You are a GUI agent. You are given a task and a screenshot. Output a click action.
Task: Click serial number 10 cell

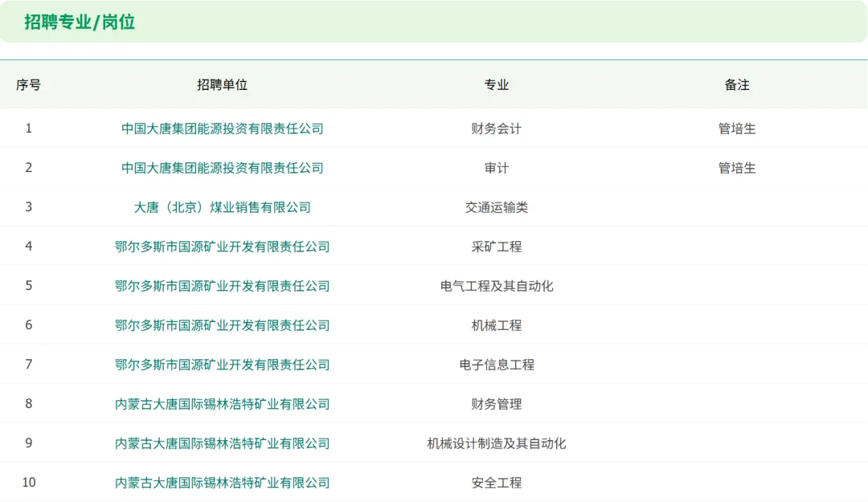(x=29, y=483)
